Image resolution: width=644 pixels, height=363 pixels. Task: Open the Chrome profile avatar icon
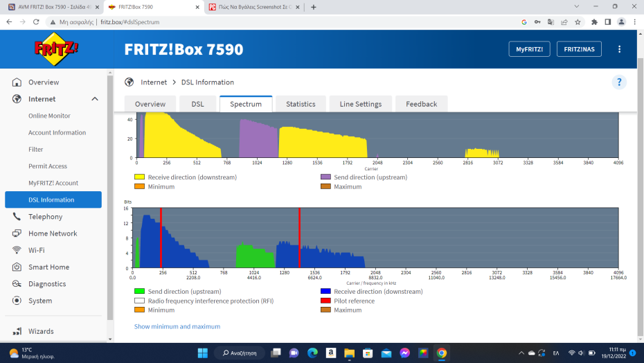pyautogui.click(x=621, y=22)
